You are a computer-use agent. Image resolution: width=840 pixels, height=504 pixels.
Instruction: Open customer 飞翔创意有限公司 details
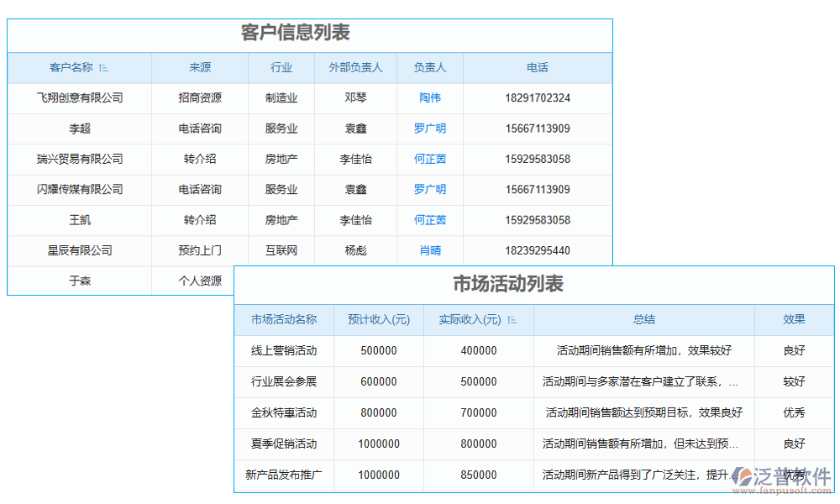pyautogui.click(x=79, y=98)
